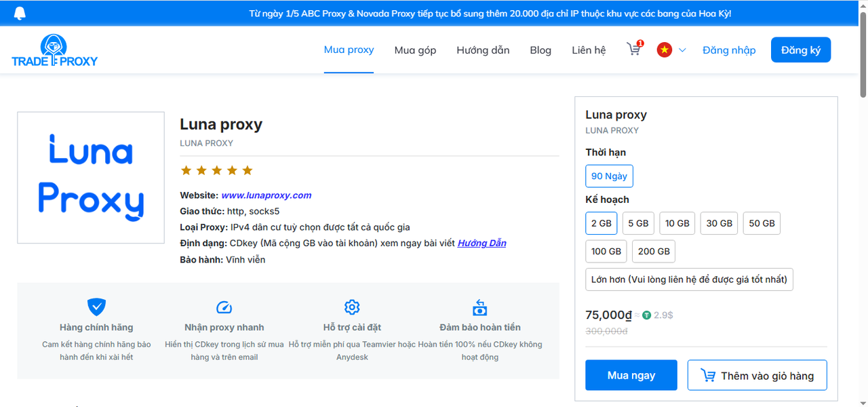Click the 2.9$ price text
Image resolution: width=868 pixels, height=407 pixels.
663,315
